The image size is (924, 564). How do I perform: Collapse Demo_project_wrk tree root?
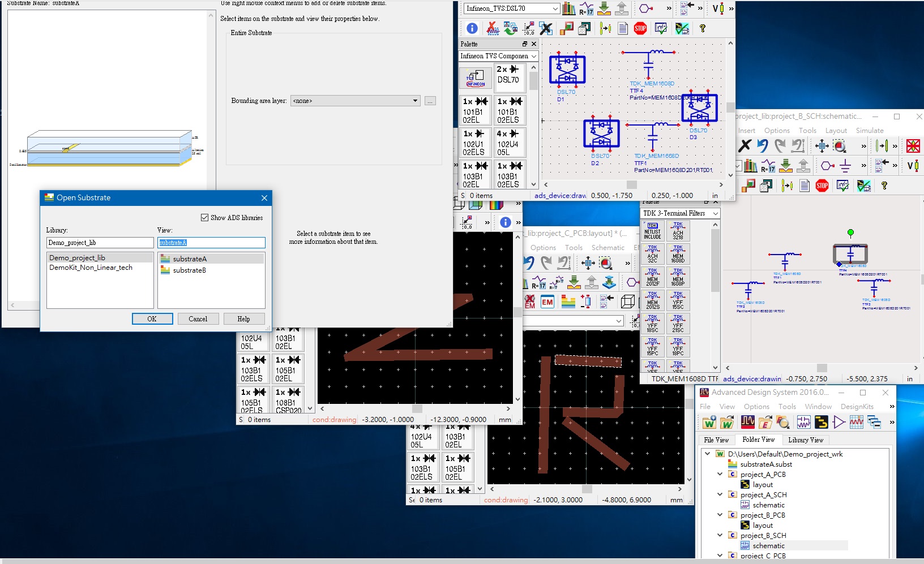(707, 454)
